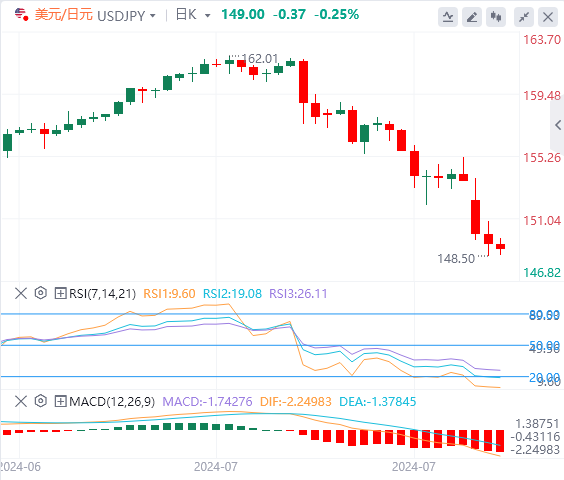
Task: Click the US flag currency pair icon
Action: point(22,15)
